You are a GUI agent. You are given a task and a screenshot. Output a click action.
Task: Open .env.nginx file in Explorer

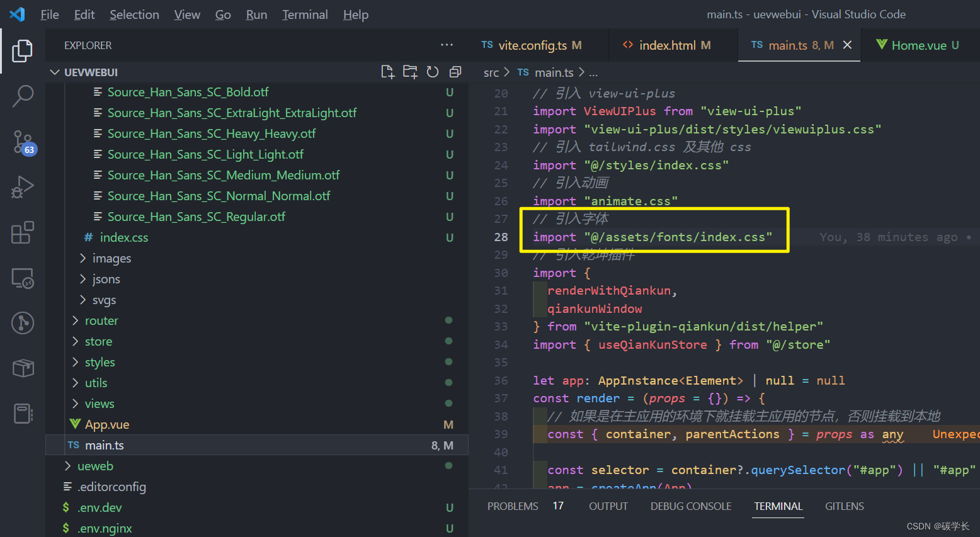tap(105, 528)
